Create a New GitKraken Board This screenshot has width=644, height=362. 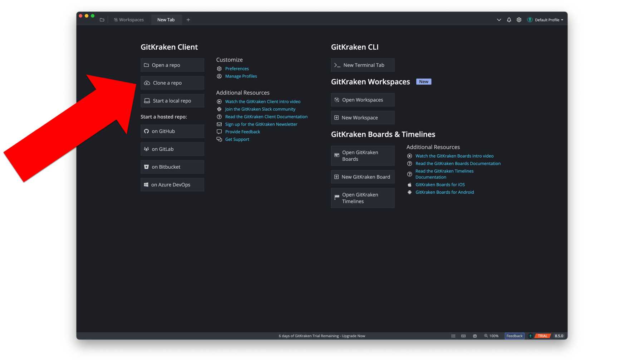[363, 177]
